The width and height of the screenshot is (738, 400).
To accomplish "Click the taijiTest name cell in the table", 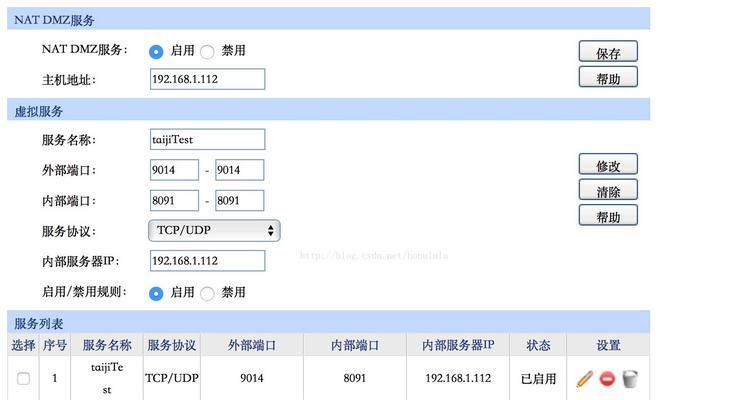I will (x=107, y=378).
